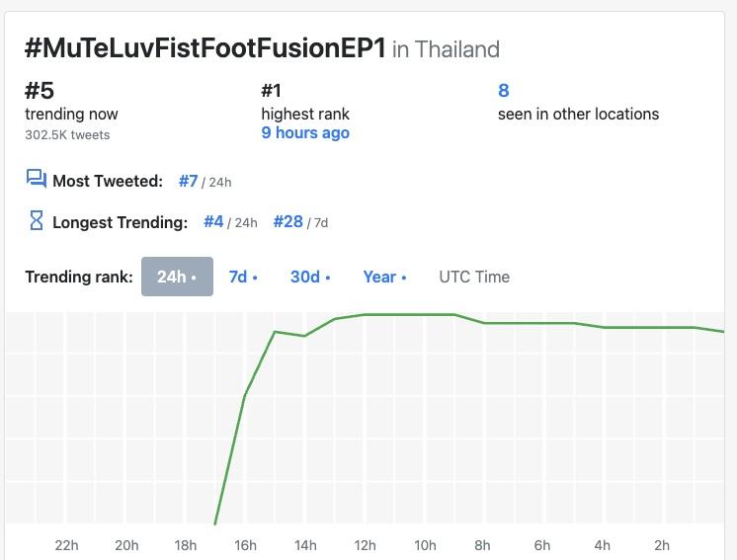Viewport: 737px width, 560px height.
Task: Click the chart peak at 12h
Action: (x=366, y=315)
